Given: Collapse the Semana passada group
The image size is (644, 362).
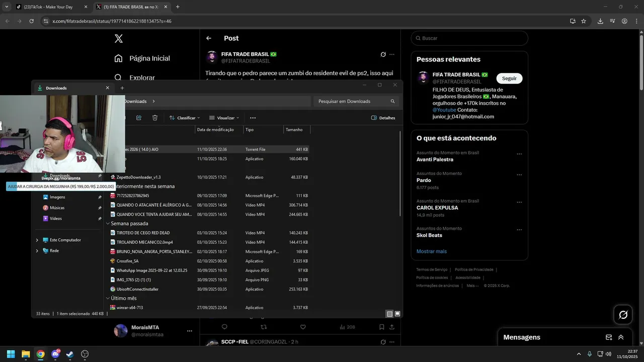Looking at the screenshot, I should tap(108, 223).
